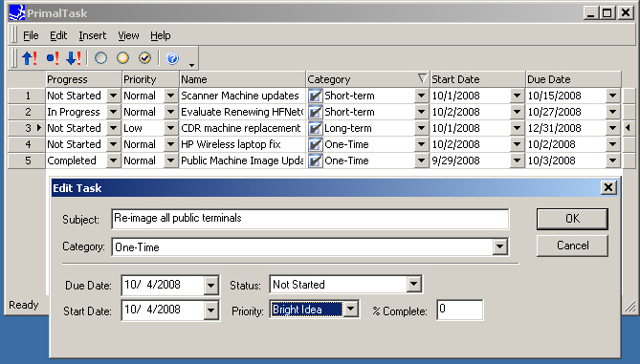Click category icon for HP Wireless laptop row

click(315, 144)
